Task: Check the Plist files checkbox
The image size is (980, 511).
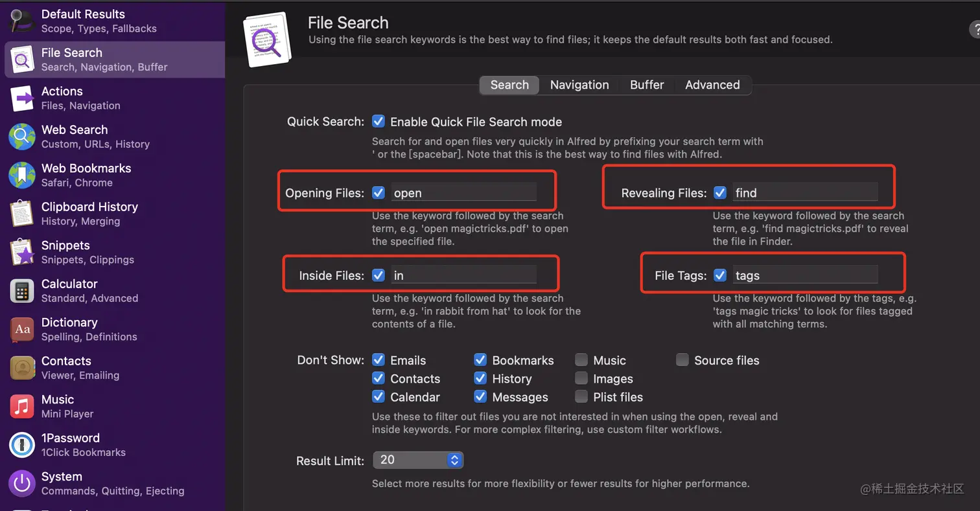Action: click(x=581, y=397)
